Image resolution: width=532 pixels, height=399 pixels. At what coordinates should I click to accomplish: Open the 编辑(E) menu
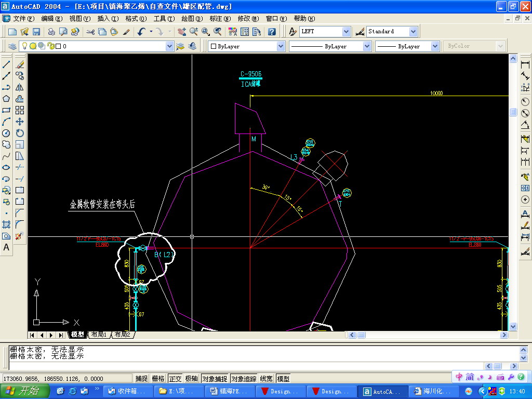tap(51, 19)
